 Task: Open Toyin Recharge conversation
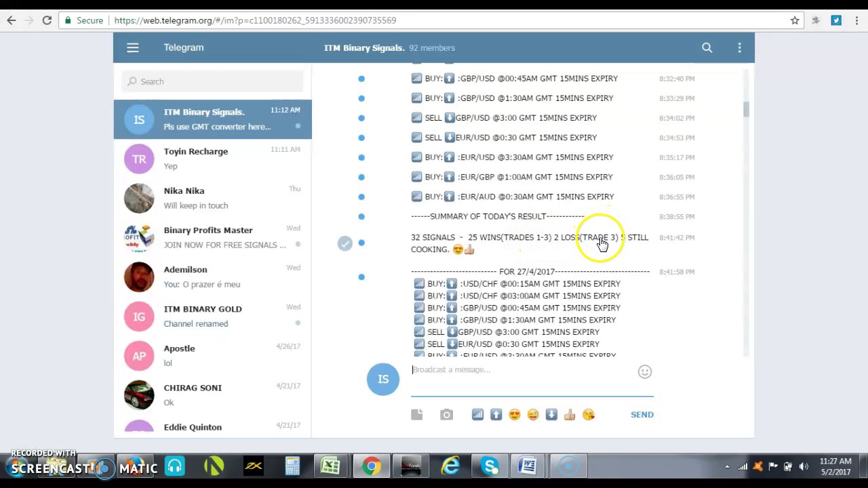[212, 159]
